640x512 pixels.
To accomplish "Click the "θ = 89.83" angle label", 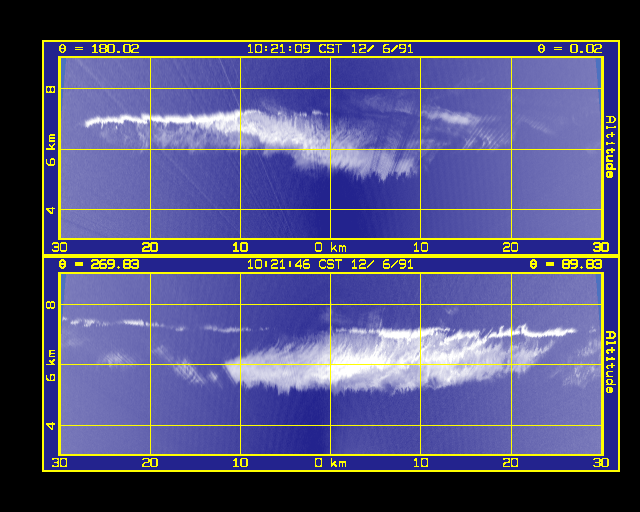I will pos(566,264).
